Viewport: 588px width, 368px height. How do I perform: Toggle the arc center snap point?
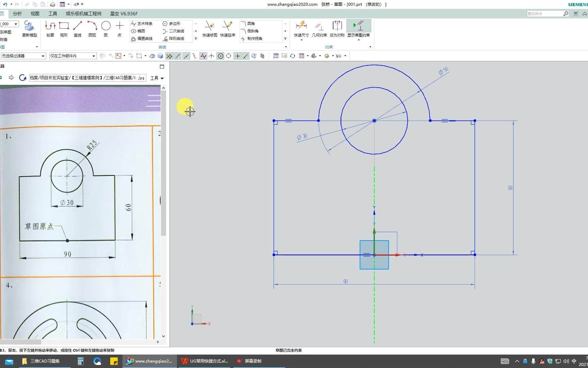[220, 56]
